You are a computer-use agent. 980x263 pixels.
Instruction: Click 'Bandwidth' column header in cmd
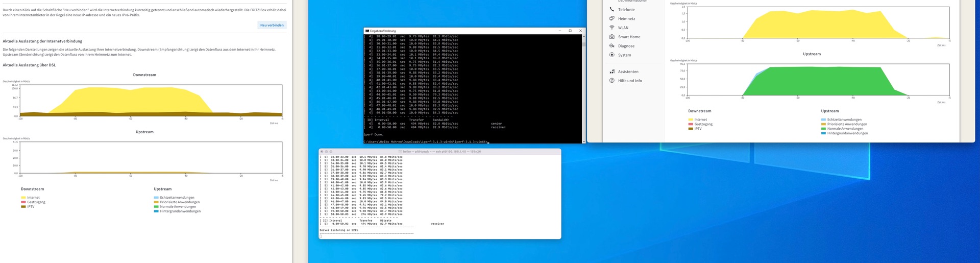pos(441,120)
